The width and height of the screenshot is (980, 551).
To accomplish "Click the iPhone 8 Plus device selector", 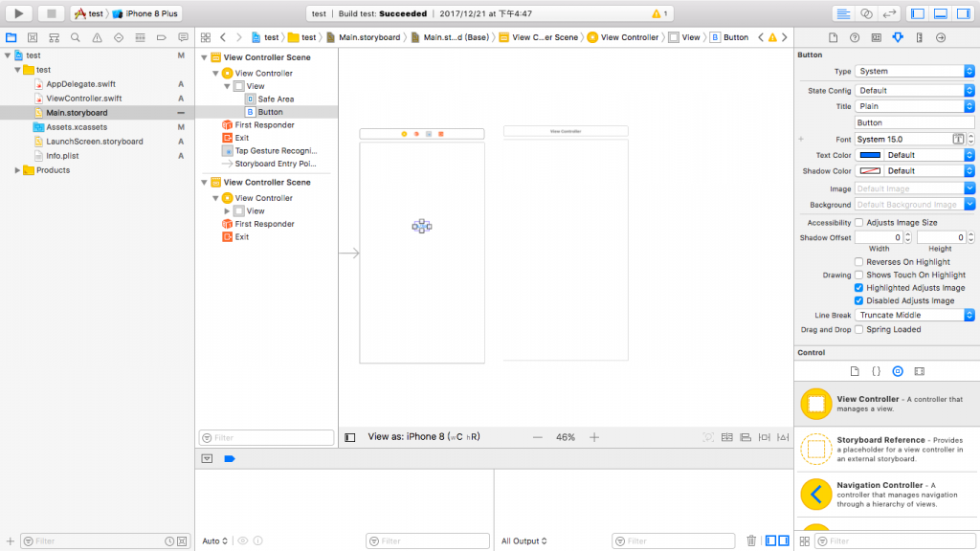I will pyautogui.click(x=145, y=13).
